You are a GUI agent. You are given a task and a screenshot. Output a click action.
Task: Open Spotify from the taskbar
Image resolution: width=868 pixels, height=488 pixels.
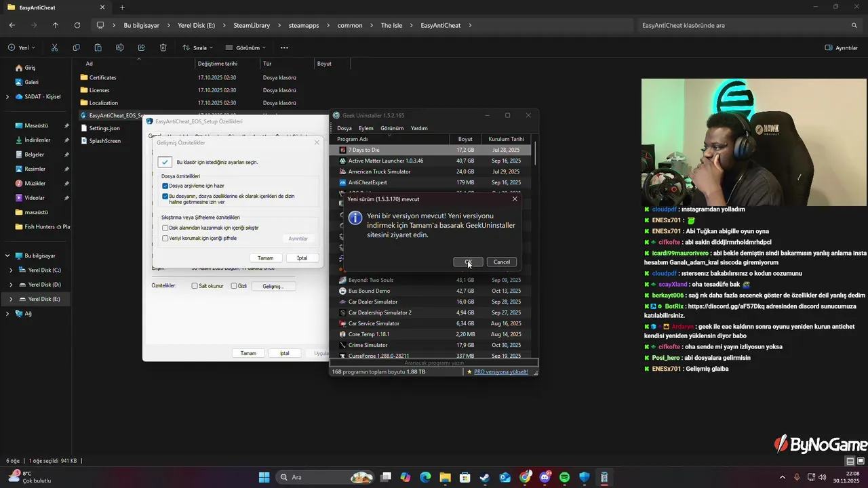click(565, 477)
